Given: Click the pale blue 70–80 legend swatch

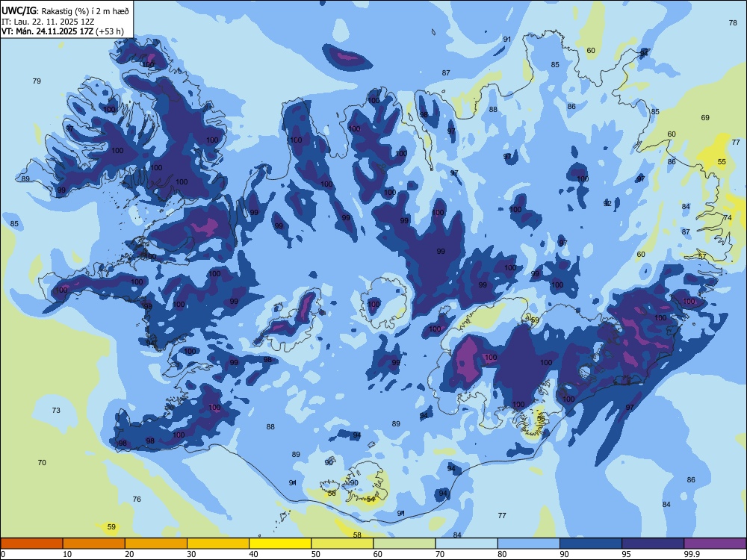Looking at the screenshot, I should (466, 544).
